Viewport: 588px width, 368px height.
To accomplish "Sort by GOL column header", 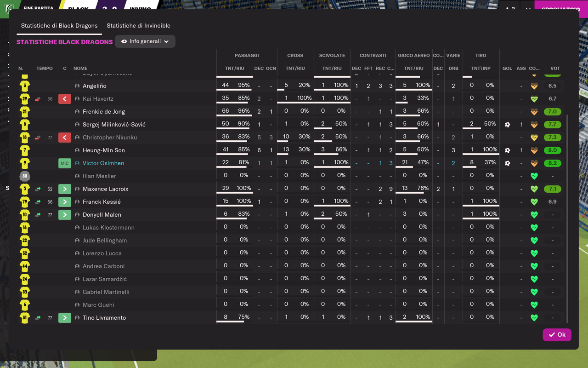I will (507, 69).
